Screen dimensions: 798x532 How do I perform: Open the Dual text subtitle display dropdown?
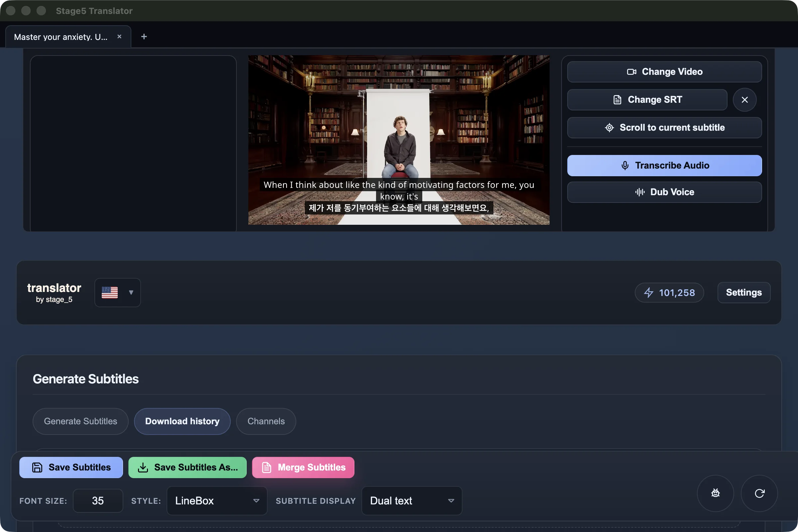point(412,500)
